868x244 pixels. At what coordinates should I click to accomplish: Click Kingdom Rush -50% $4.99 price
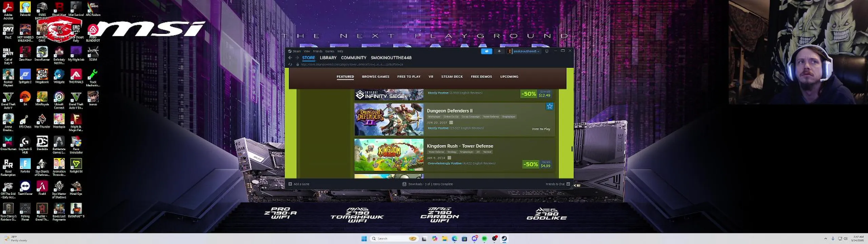coord(537,164)
